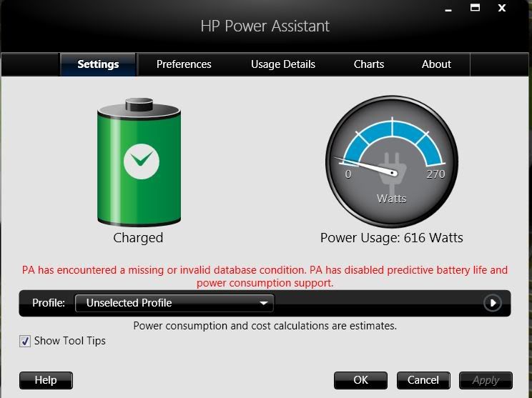The image size is (532, 398).
Task: Click the 'Profile:' label
Action: click(49, 303)
